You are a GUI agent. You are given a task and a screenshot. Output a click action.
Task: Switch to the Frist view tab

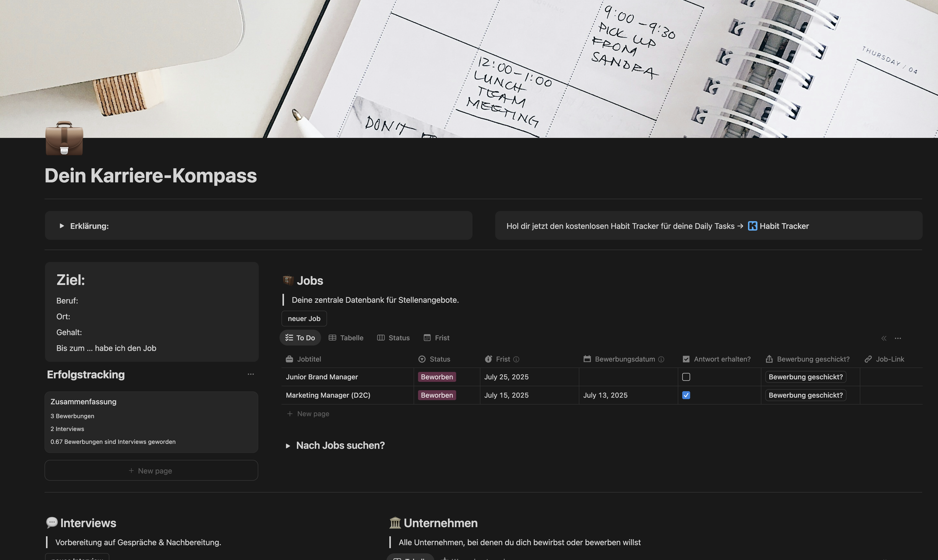[437, 338]
